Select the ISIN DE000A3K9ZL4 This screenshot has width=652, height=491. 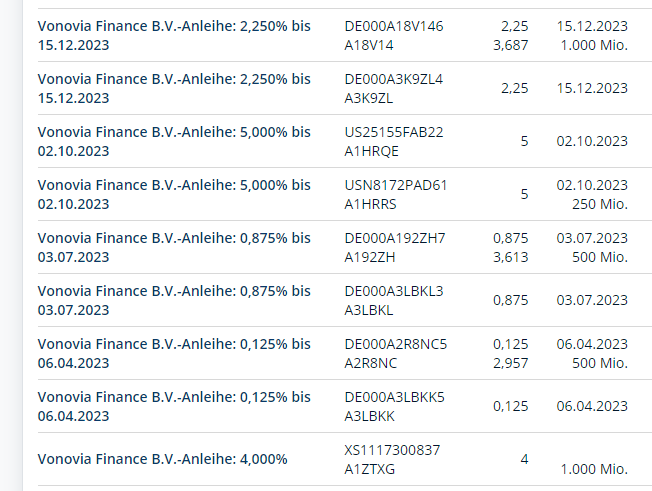tap(393, 79)
